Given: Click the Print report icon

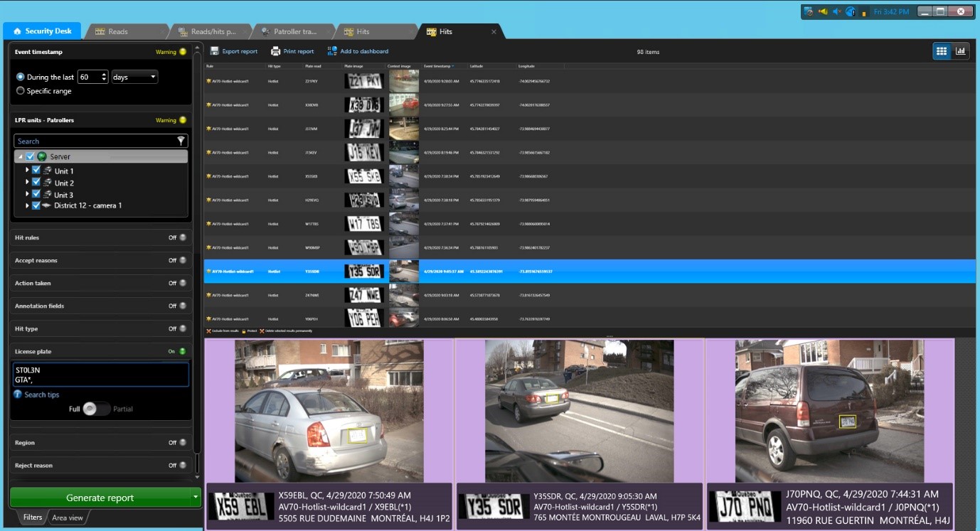Looking at the screenshot, I should pyautogui.click(x=275, y=51).
